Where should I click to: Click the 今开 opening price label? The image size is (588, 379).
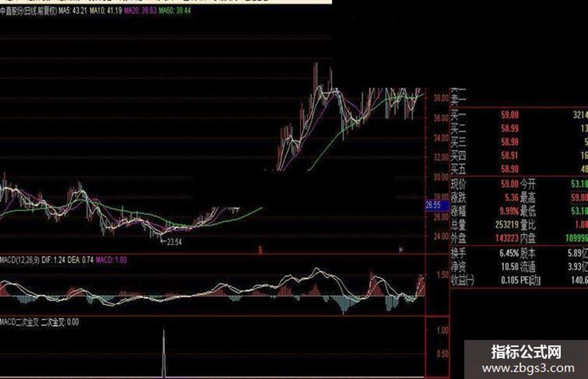528,184
